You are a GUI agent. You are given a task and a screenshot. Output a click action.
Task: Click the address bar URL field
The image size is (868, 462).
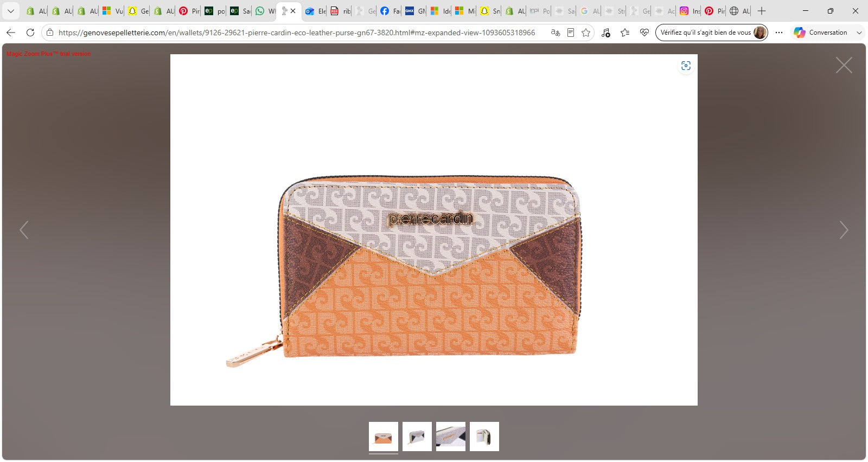[297, 33]
